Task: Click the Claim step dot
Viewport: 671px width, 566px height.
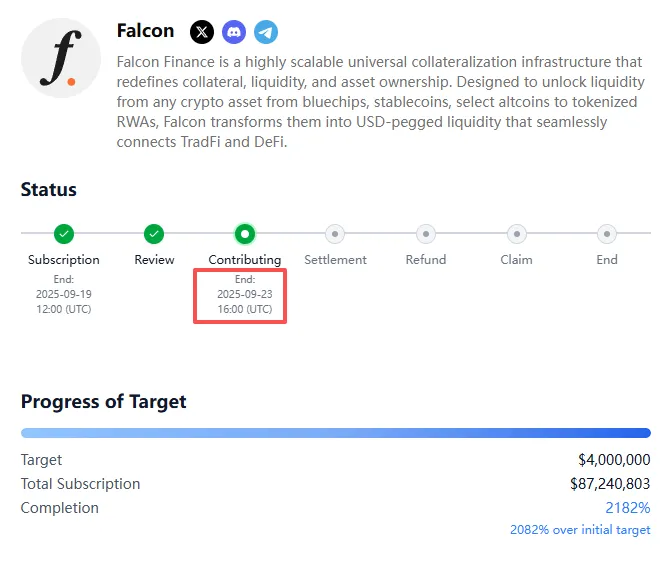Action: coord(517,234)
